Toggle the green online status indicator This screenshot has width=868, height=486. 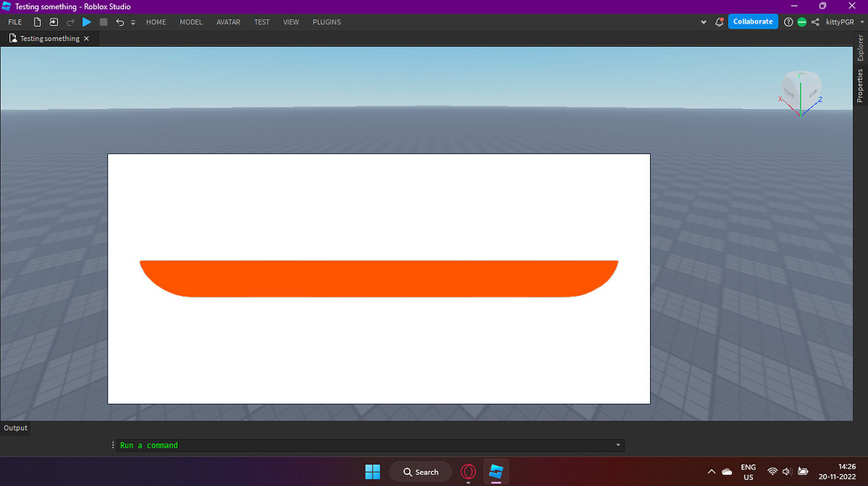pos(802,22)
